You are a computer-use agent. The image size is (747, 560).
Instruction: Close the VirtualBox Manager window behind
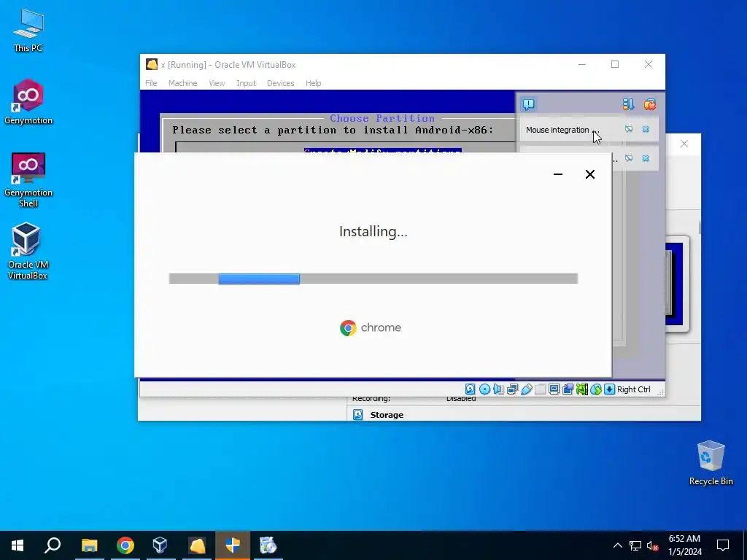click(684, 144)
